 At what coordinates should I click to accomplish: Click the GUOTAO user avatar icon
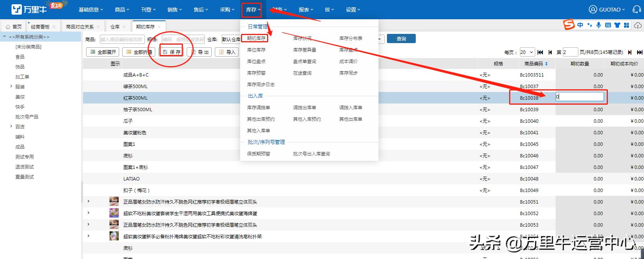pyautogui.click(x=593, y=9)
